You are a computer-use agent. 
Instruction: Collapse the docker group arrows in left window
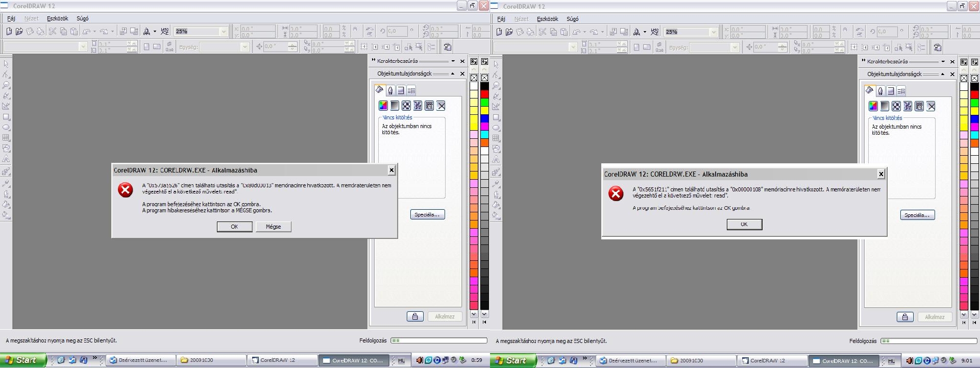[373, 60]
